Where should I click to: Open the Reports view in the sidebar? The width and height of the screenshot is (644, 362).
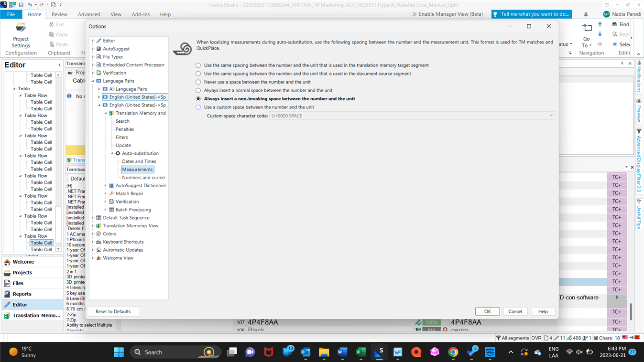pyautogui.click(x=33, y=294)
